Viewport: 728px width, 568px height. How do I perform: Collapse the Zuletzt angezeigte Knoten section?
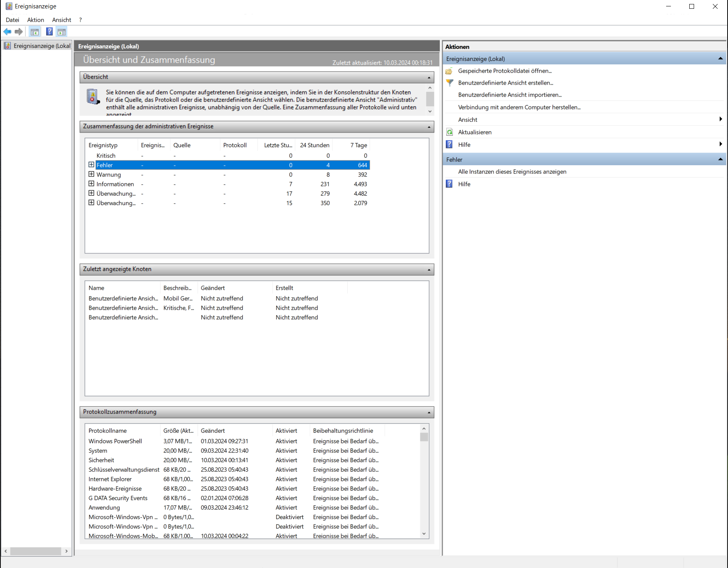tap(429, 270)
